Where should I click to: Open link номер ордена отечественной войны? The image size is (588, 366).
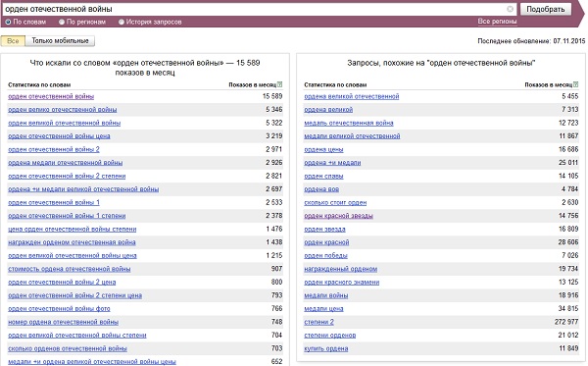click(x=63, y=322)
